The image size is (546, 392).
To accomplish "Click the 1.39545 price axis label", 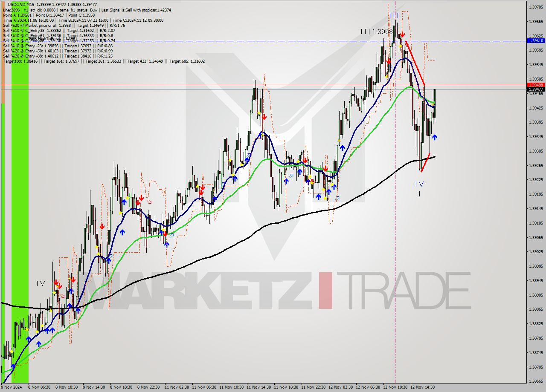I will click(x=536, y=65).
